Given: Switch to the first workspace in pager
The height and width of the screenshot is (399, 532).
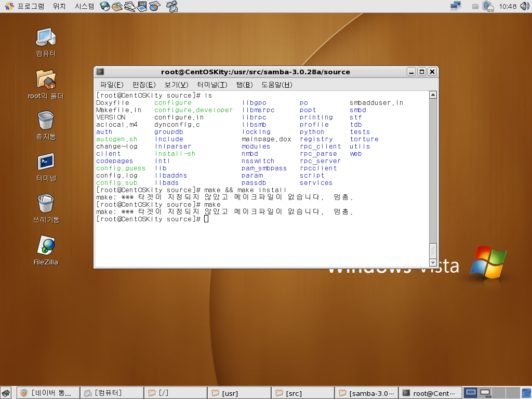Looking at the screenshot, I should click(x=471, y=393).
